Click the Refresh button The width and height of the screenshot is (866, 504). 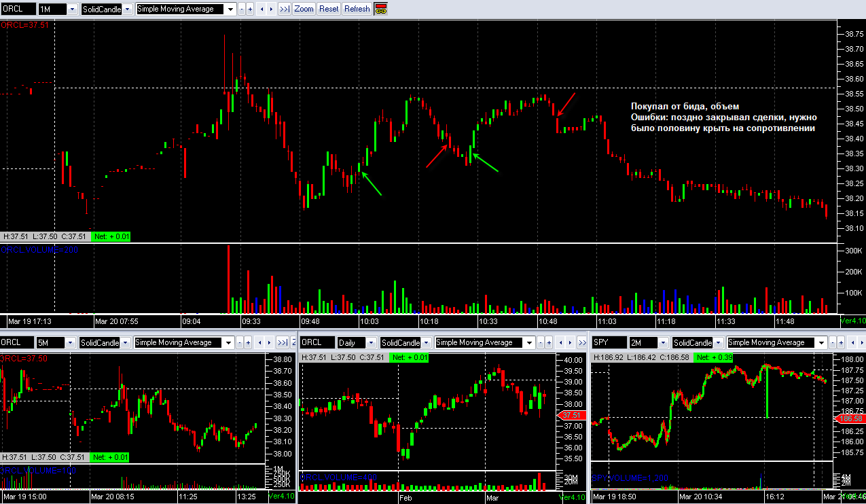tap(357, 9)
